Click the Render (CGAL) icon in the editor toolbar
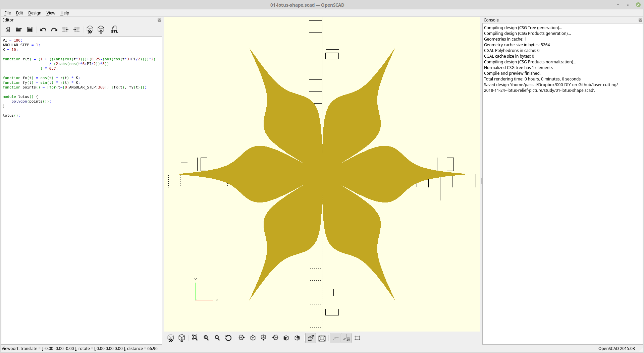The height and width of the screenshot is (353, 644). [101, 30]
